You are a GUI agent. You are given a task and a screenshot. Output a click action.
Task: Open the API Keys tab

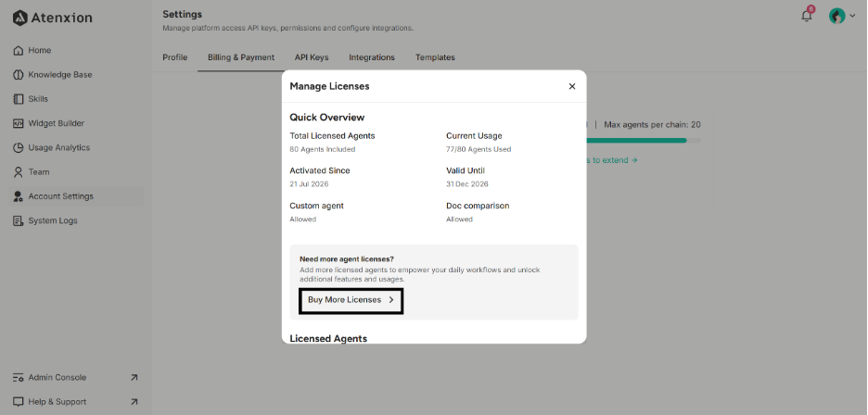click(312, 57)
